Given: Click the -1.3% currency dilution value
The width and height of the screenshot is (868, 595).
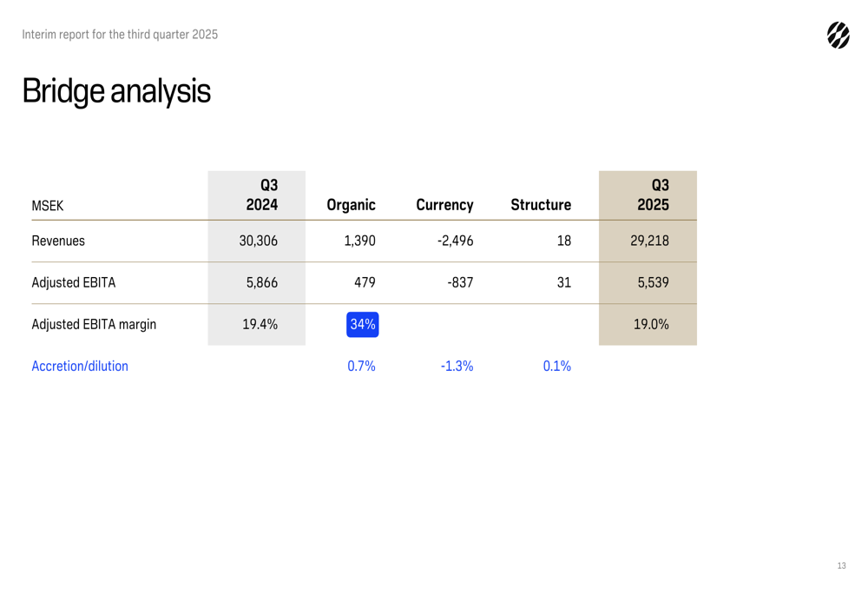Looking at the screenshot, I should [x=457, y=367].
